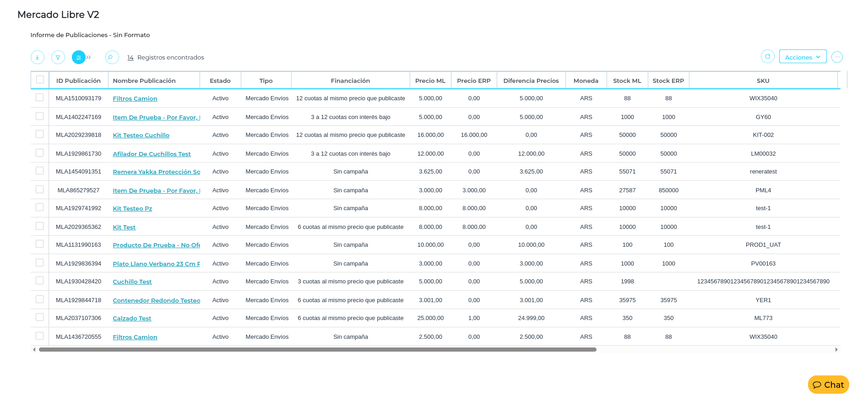
Task: Click the magnifier search icon
Action: click(112, 57)
